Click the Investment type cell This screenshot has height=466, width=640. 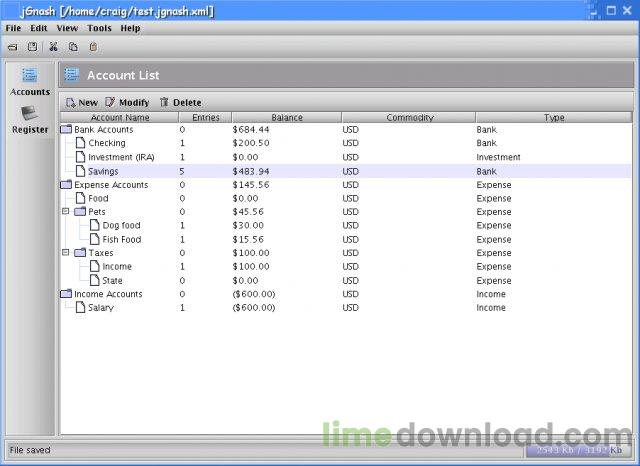(x=498, y=157)
